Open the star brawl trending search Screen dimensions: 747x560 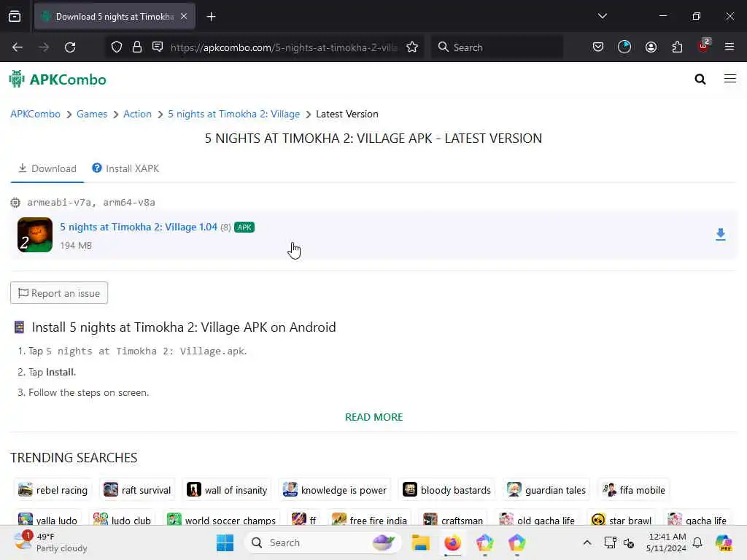(622, 519)
